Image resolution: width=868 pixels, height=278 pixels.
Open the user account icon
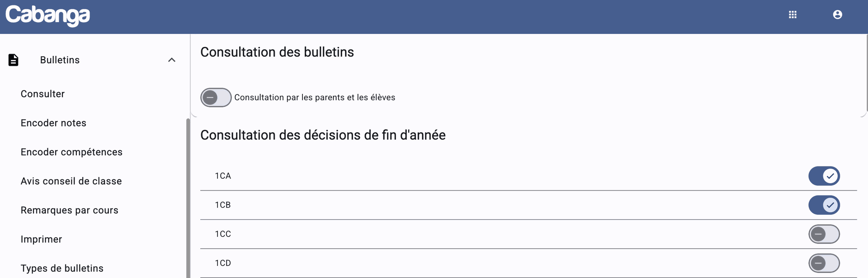837,15
